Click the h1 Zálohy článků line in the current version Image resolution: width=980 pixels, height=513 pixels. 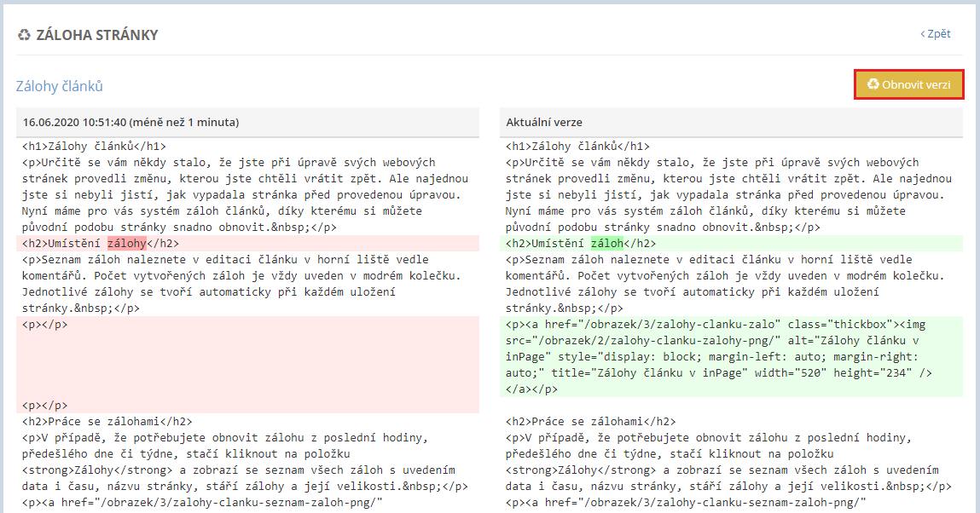click(x=577, y=147)
